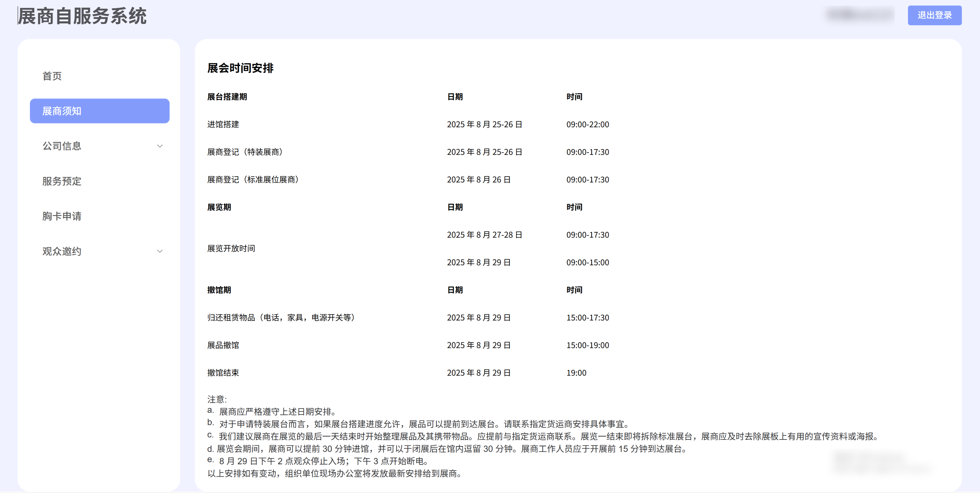980x493 pixels.
Task: Expand the 观众邀约 chevron arrow
Action: pos(160,251)
